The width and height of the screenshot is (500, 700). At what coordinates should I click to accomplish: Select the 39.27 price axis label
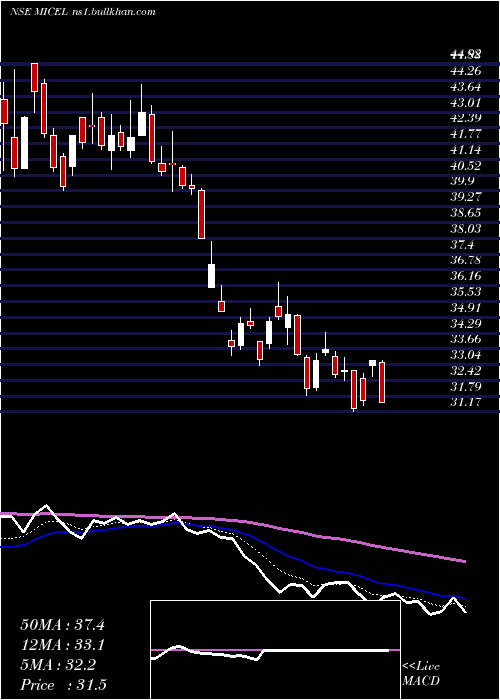466,197
